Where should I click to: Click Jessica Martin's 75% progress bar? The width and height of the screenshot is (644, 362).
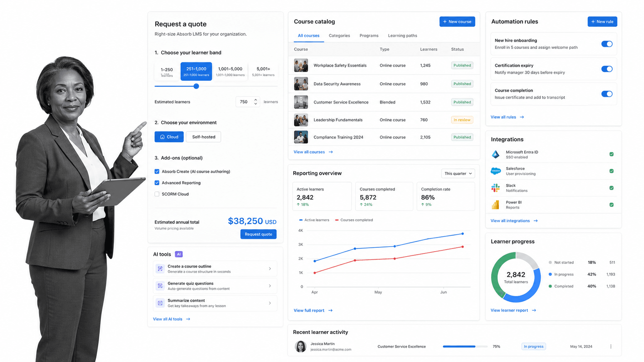tap(465, 347)
